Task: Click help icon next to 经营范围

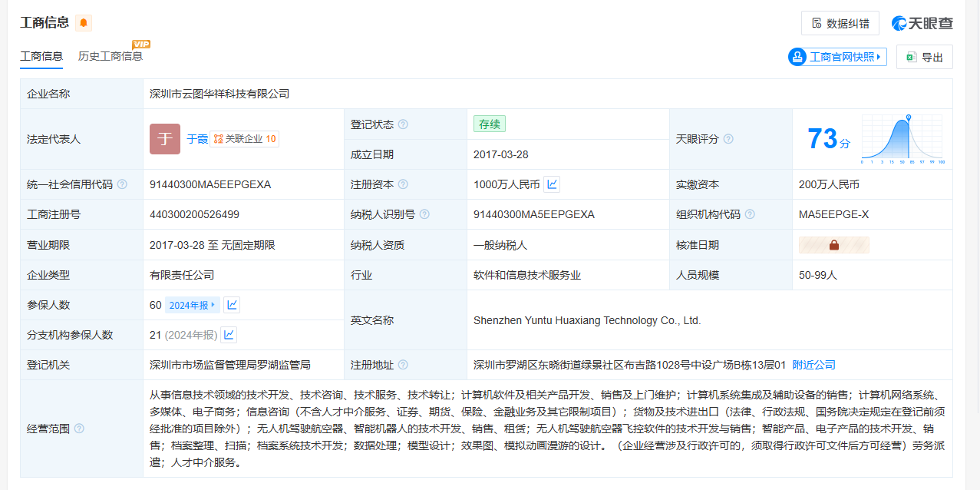Action: coord(79,429)
